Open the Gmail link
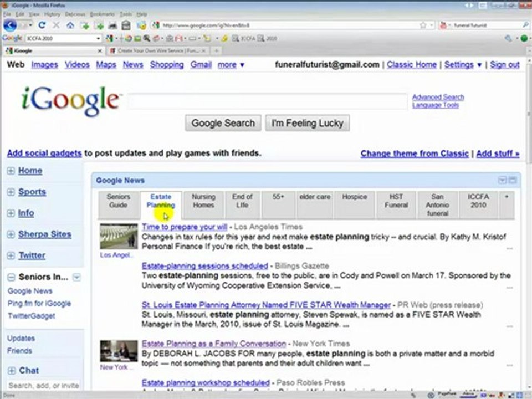The image size is (532, 399). (x=201, y=64)
